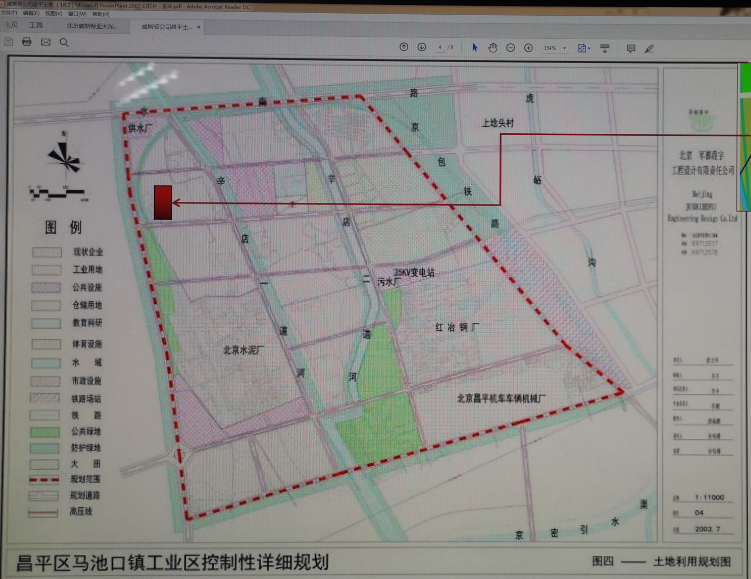Expand the fit page options dropdown
The height and width of the screenshot is (579, 751).
tap(590, 47)
